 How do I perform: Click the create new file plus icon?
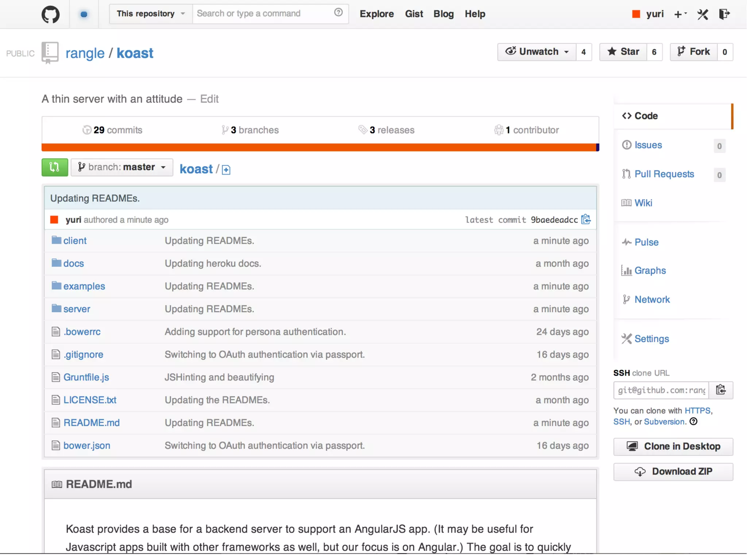[226, 170]
